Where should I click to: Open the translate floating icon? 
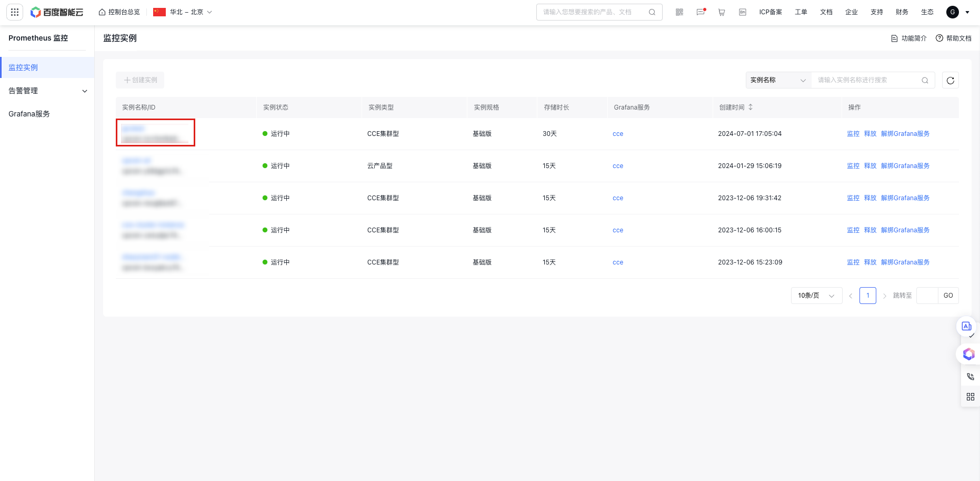tap(966, 327)
